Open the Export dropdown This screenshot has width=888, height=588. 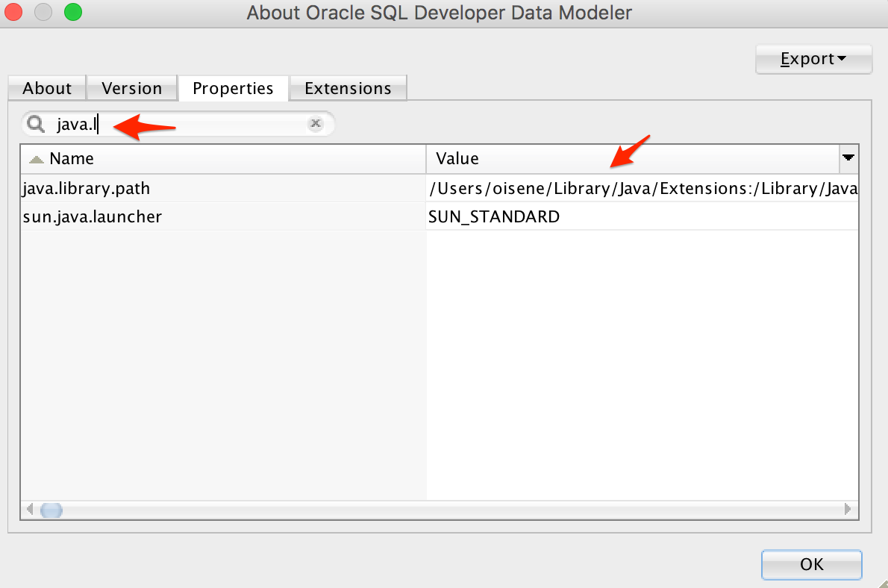point(813,59)
